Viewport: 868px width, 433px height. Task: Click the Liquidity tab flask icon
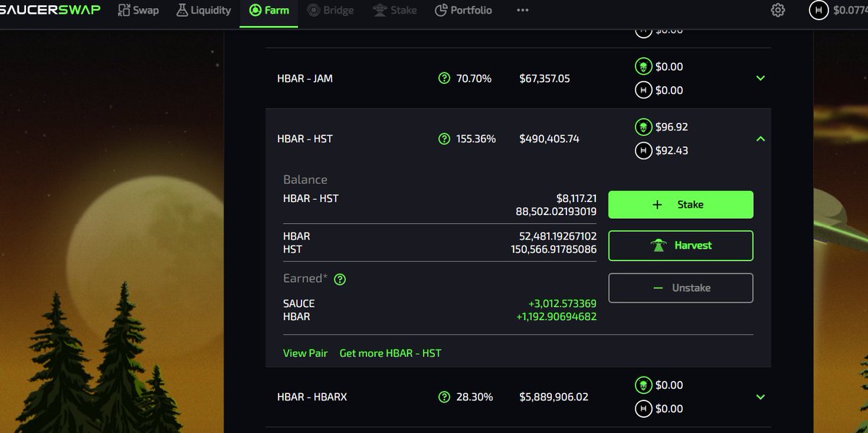pyautogui.click(x=181, y=10)
